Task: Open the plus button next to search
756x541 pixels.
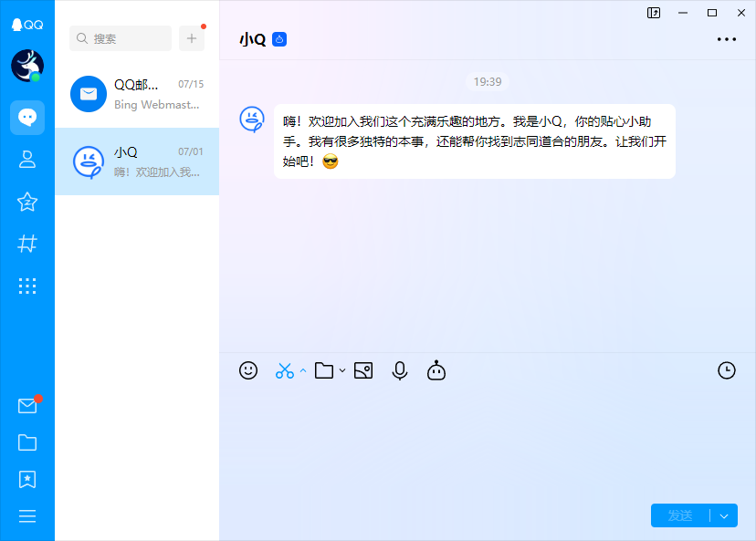Action: (x=191, y=38)
